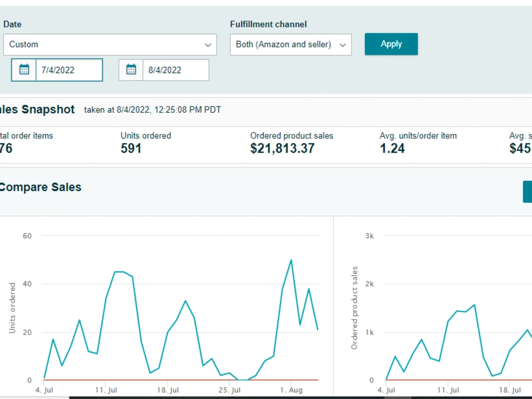Focus the end date field 8/4/2022
This screenshot has height=399, width=532.
(176, 70)
